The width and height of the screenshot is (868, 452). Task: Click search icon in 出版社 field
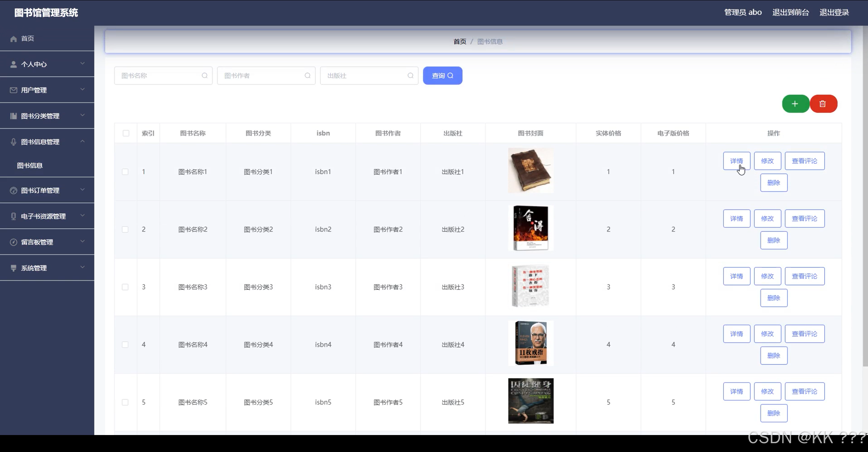(410, 76)
